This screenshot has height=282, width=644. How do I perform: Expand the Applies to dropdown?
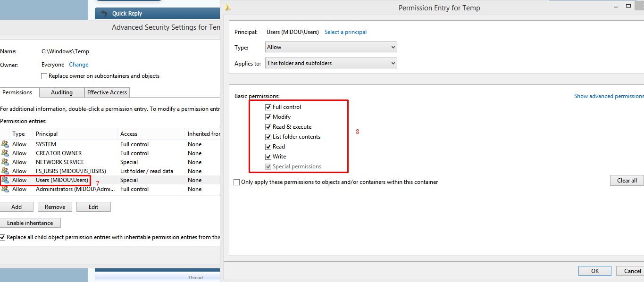(x=331, y=63)
